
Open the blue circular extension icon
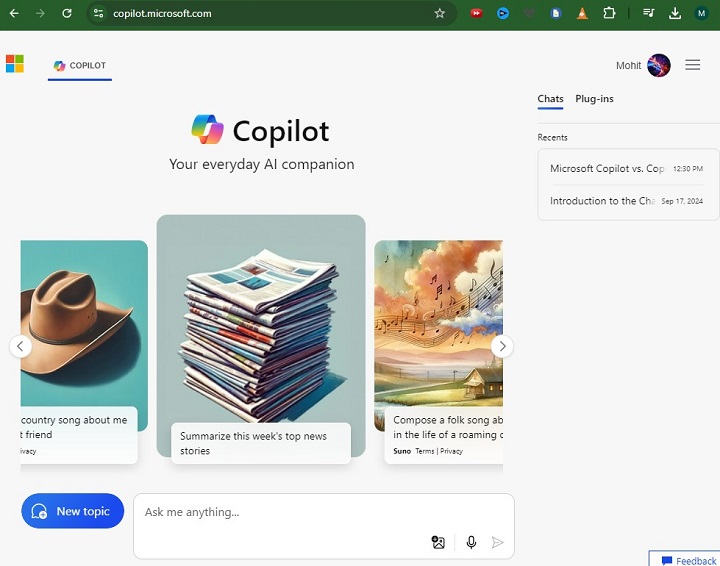(x=503, y=13)
